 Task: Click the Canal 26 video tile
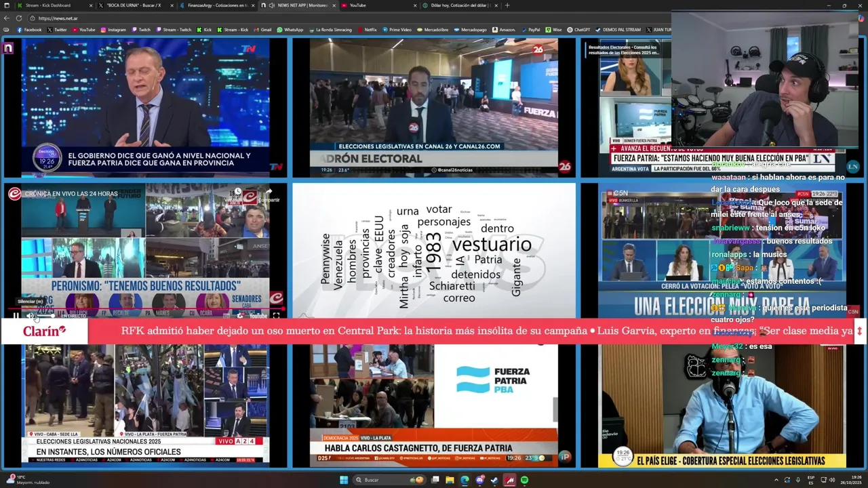[434, 108]
